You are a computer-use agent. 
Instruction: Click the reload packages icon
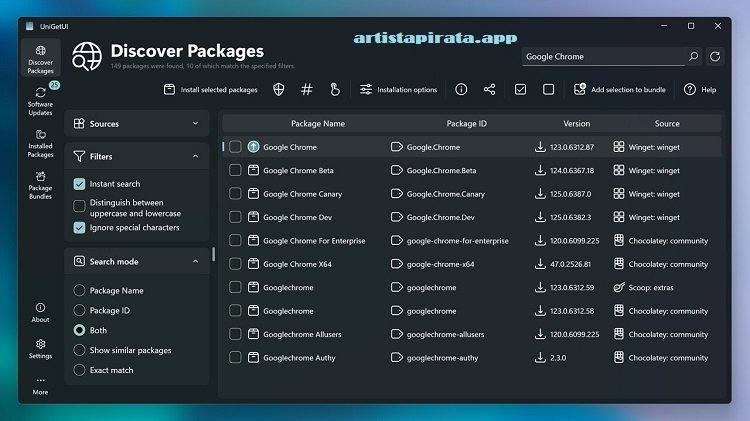point(715,56)
